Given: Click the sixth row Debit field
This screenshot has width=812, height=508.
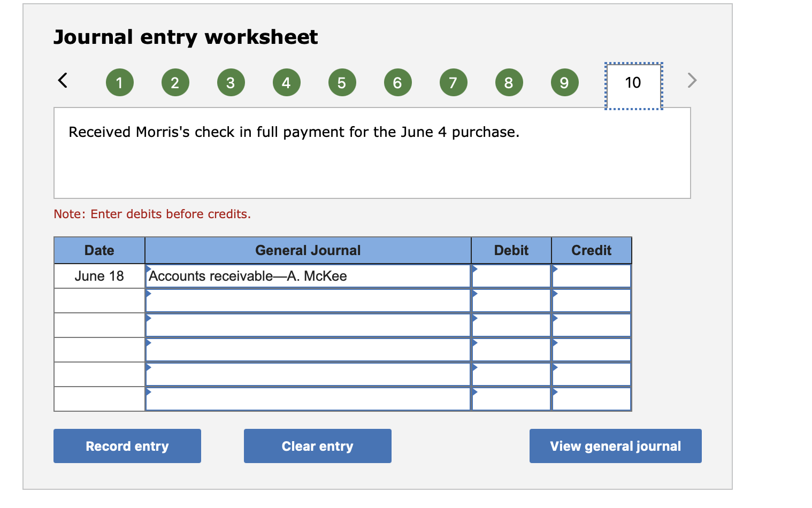Looking at the screenshot, I should [x=511, y=399].
